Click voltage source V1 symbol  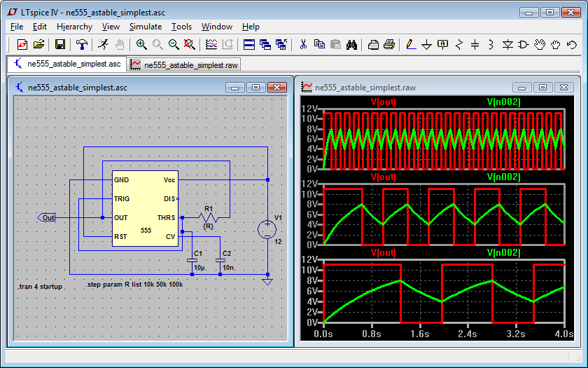pyautogui.click(x=267, y=229)
